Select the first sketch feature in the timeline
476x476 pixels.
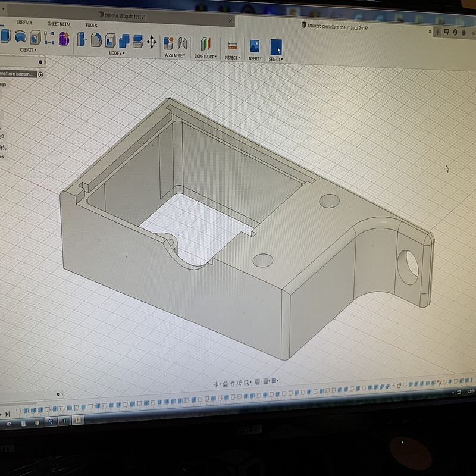(18, 411)
